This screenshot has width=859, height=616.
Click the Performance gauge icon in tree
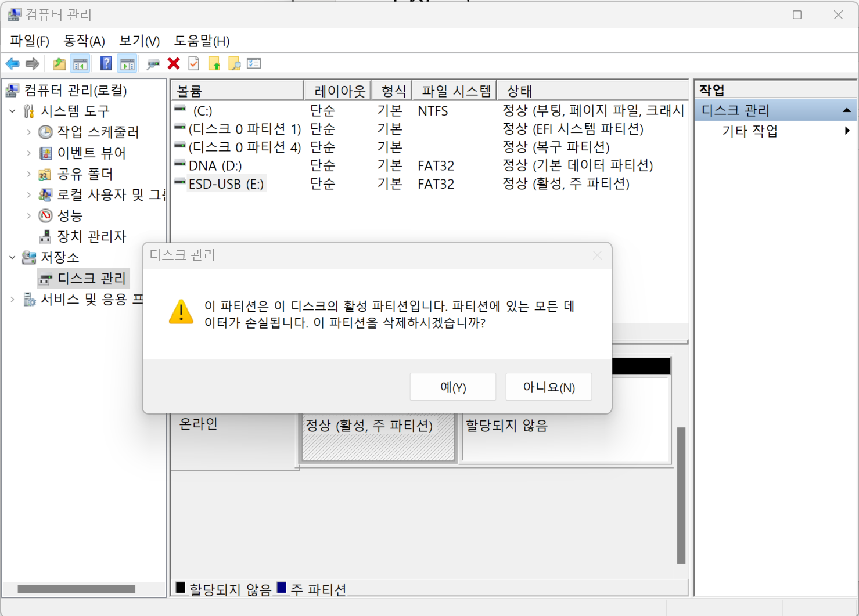click(45, 215)
